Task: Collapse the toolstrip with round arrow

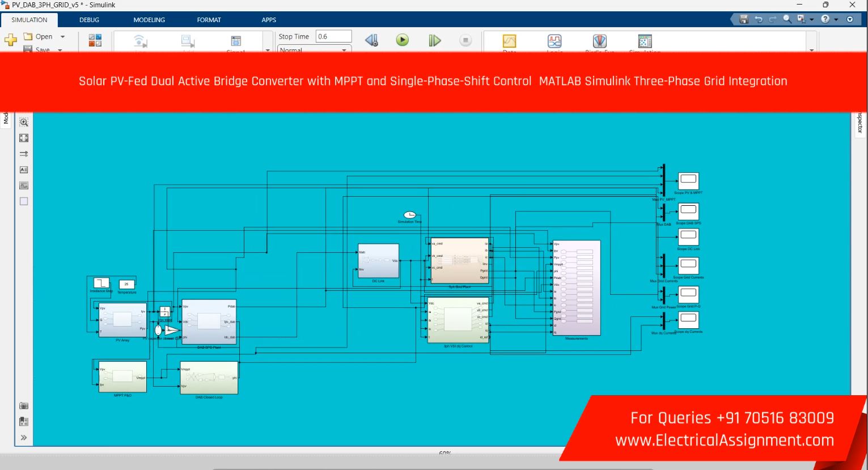Action: coord(850,19)
